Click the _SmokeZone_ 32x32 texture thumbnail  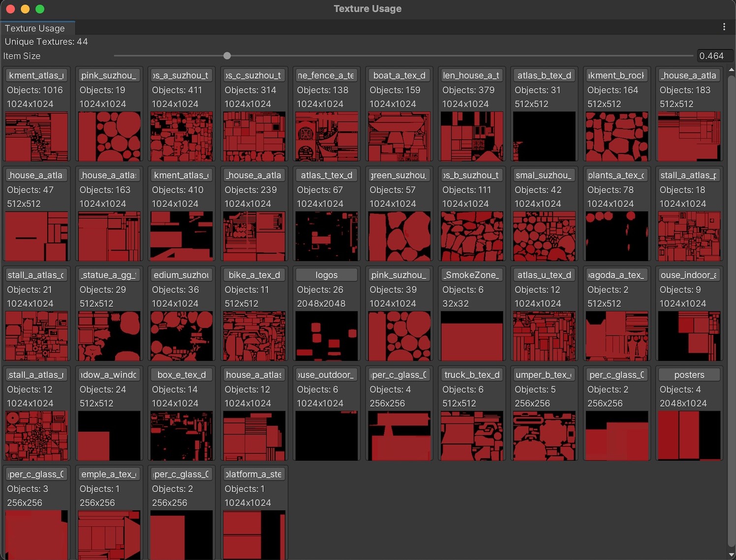tap(471, 336)
